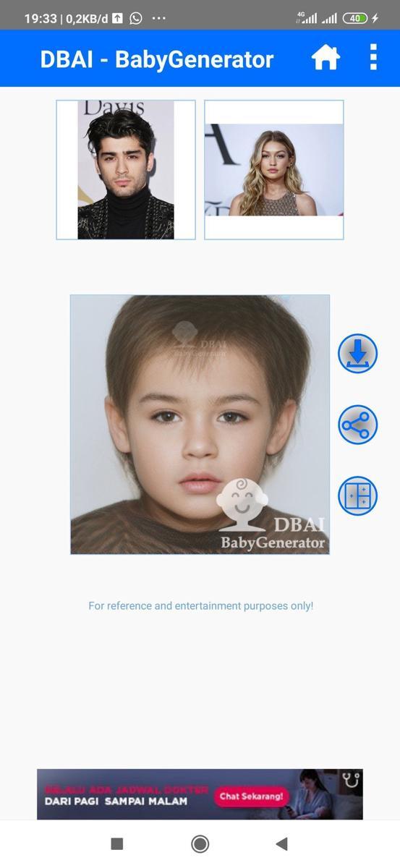The height and width of the screenshot is (868, 400).
Task: Tap the generated baby face image
Action: coord(200,424)
